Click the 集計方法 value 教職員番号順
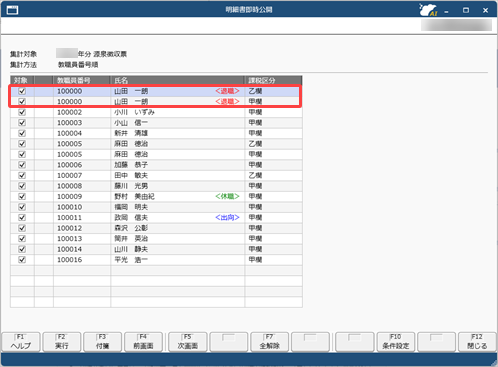 tap(78, 65)
